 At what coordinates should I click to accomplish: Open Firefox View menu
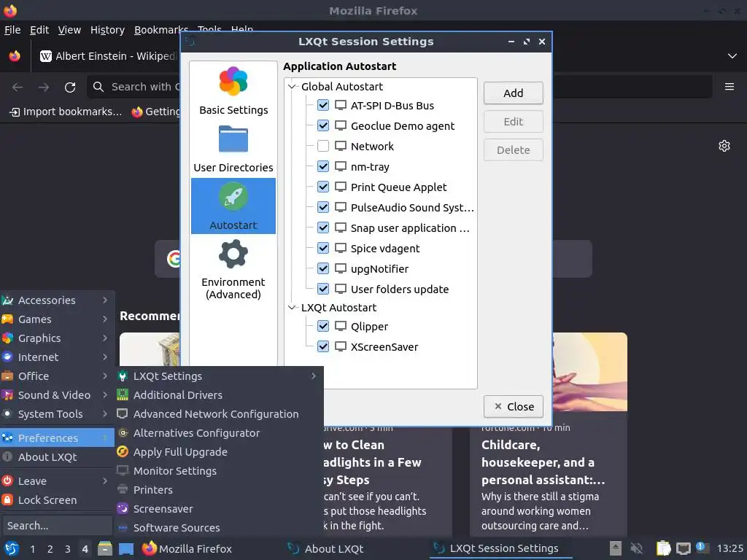(x=69, y=30)
